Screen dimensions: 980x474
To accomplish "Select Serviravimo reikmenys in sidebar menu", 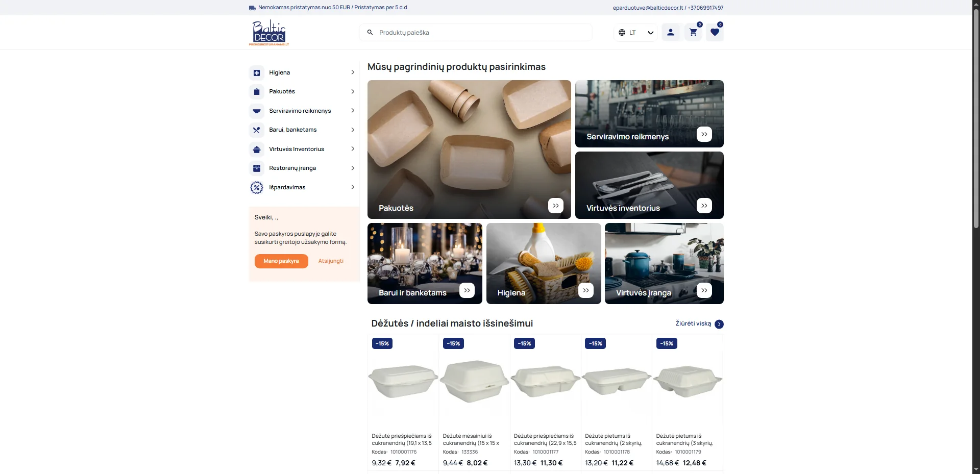I will 300,111.
